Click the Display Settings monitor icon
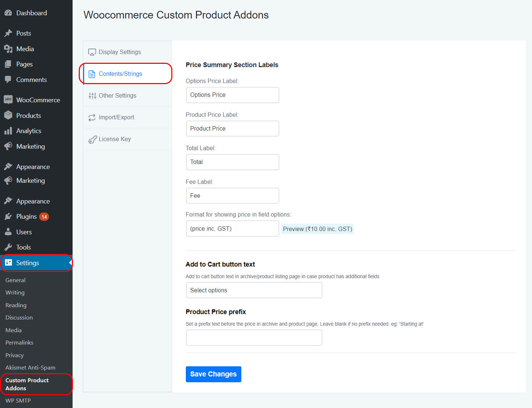Viewport: 532px width, 408px height. pyautogui.click(x=92, y=52)
